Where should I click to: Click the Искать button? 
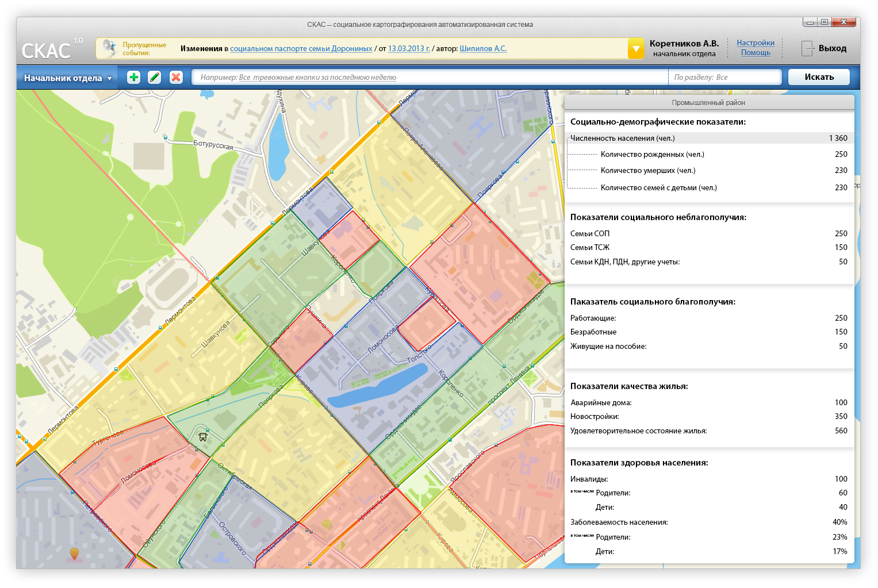coord(819,77)
